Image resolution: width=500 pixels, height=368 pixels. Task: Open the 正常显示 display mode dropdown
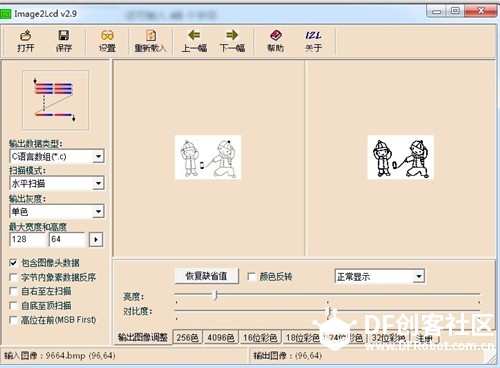tap(419, 276)
